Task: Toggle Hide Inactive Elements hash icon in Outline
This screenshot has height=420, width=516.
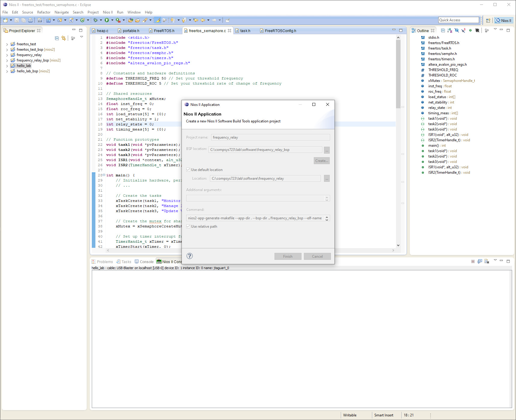Action: [x=477, y=30]
